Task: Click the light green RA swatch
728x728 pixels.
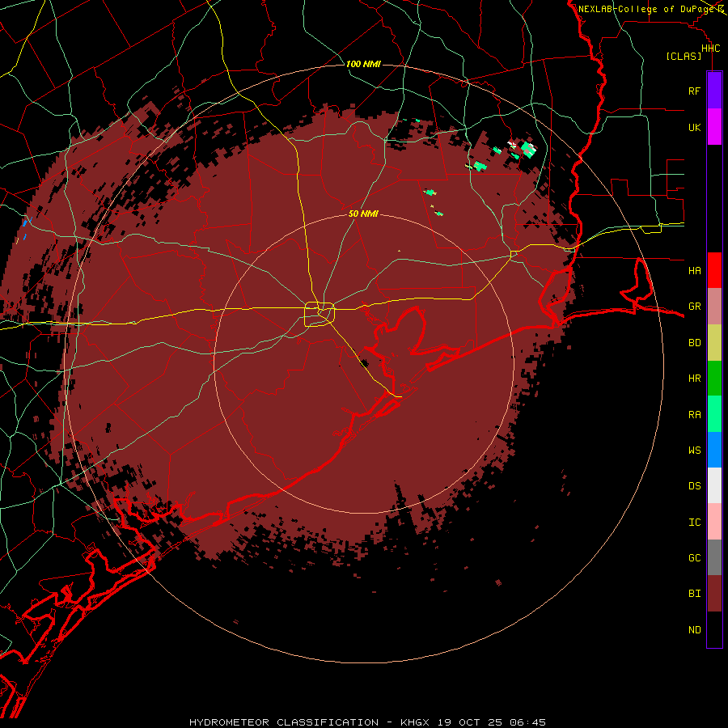Action: (714, 414)
